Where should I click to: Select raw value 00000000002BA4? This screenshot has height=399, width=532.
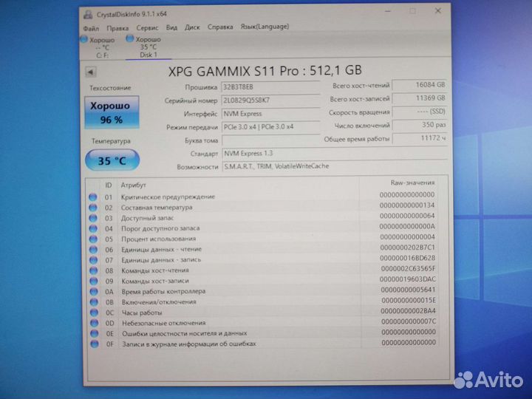[x=408, y=311]
